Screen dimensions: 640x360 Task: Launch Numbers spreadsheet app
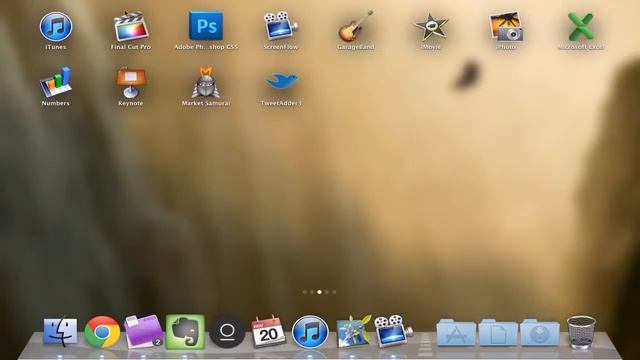56,83
